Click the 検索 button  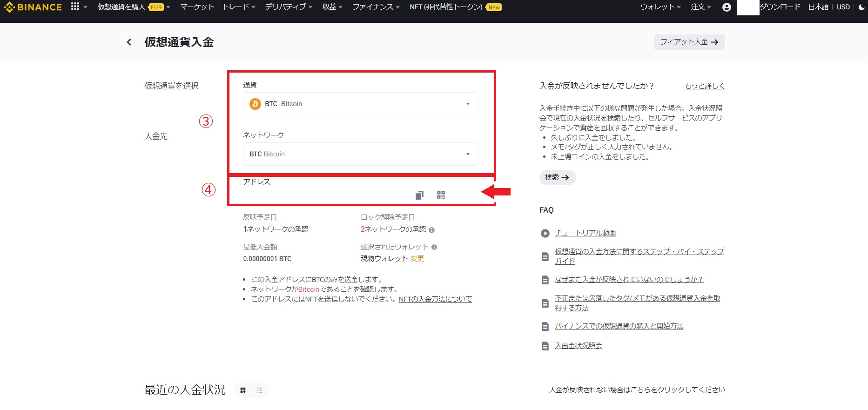(558, 177)
